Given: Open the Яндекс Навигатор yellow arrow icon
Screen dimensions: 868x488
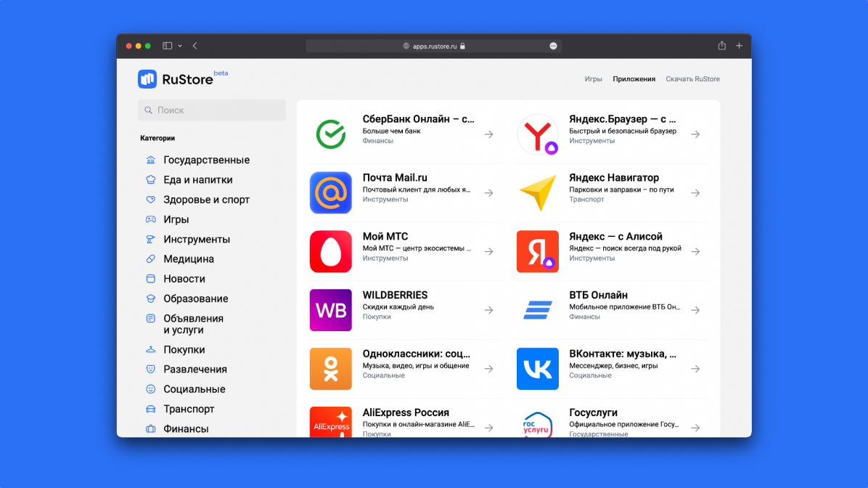Looking at the screenshot, I should click(537, 193).
